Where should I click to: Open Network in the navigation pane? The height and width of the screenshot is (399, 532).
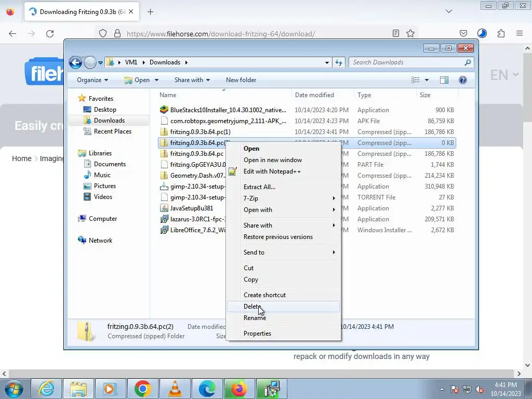[x=100, y=240]
